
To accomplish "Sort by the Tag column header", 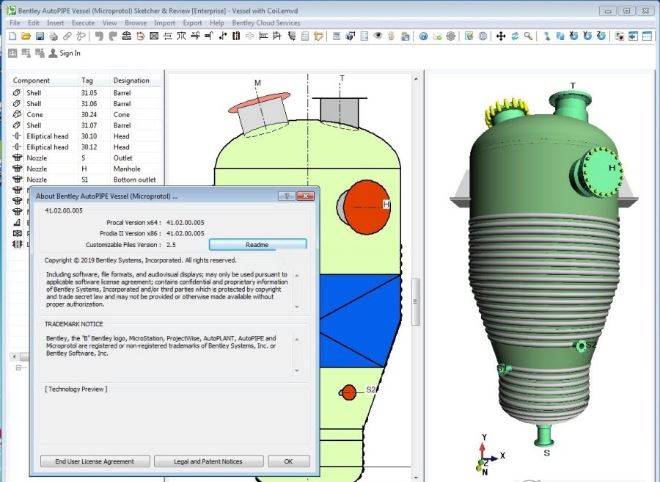I will coord(87,80).
